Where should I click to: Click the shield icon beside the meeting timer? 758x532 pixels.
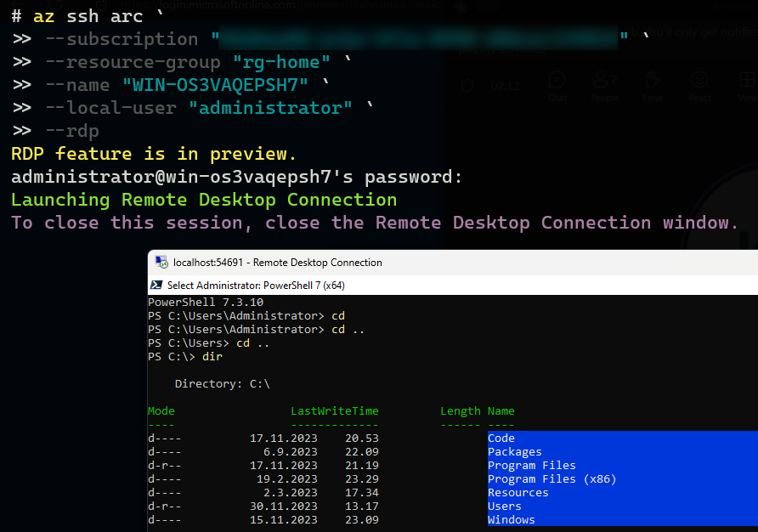[x=467, y=86]
